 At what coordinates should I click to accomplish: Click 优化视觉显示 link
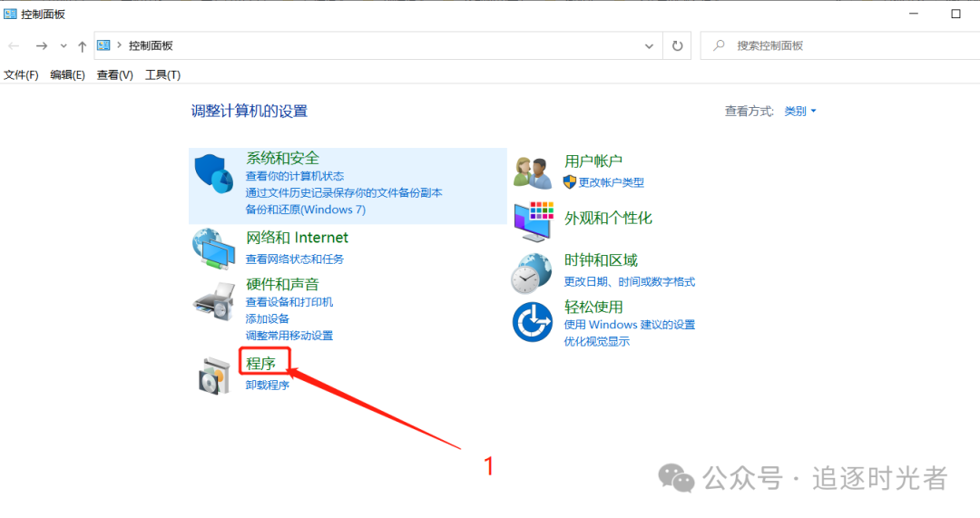[x=597, y=341]
